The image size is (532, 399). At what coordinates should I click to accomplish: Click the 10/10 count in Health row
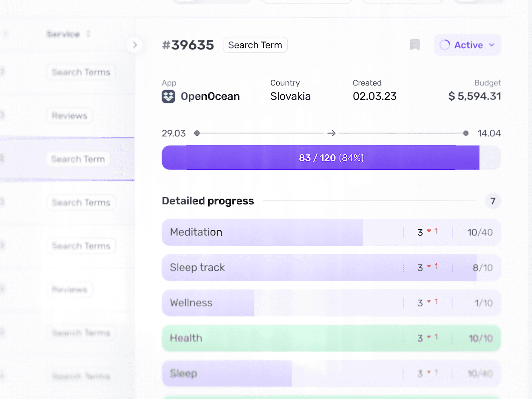pos(481,338)
